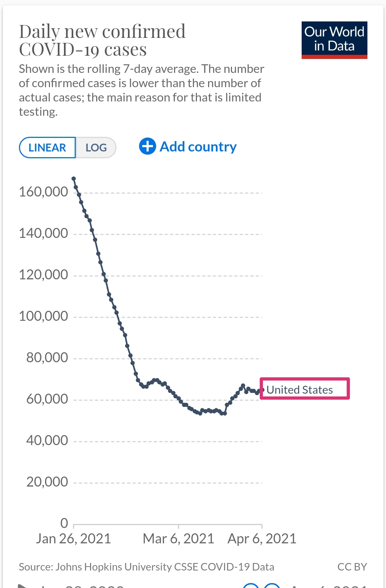Click the Apr 6, 2021 x-axis label
386x588 pixels.
click(x=262, y=539)
